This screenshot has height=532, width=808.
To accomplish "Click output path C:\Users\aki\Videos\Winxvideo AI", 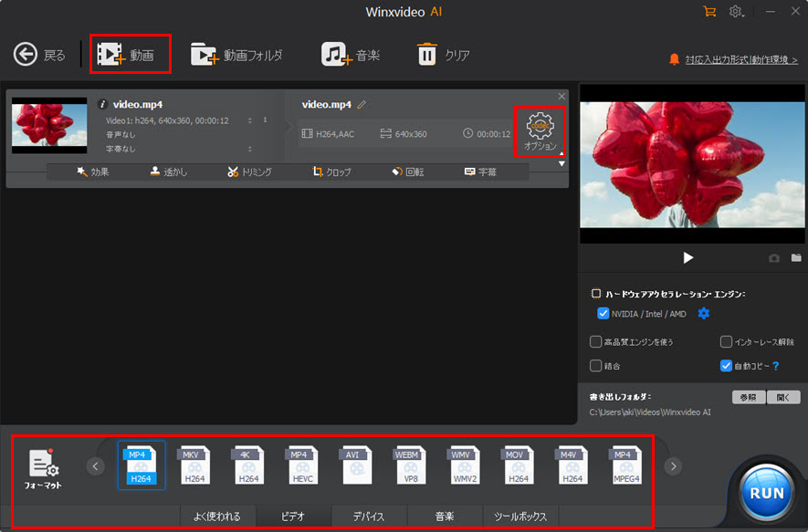I will pos(650,412).
